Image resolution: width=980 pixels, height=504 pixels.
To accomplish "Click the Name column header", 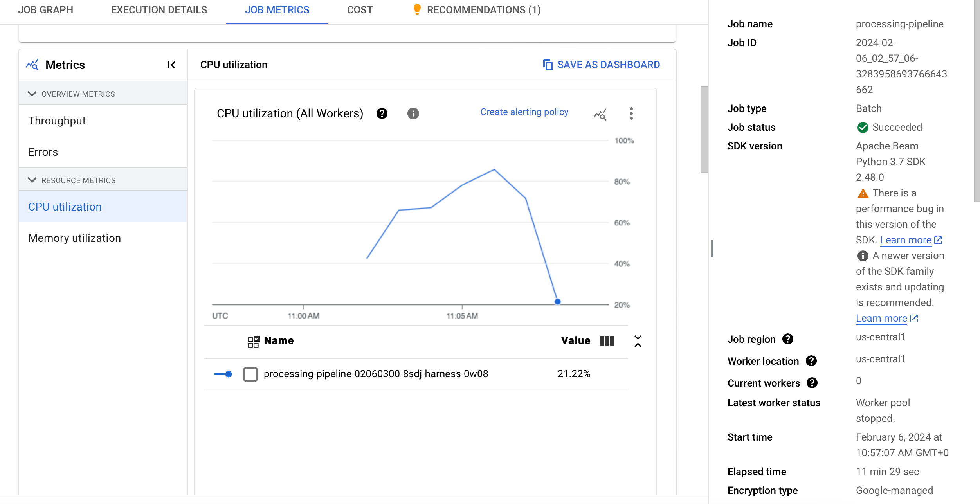I will 279,340.
